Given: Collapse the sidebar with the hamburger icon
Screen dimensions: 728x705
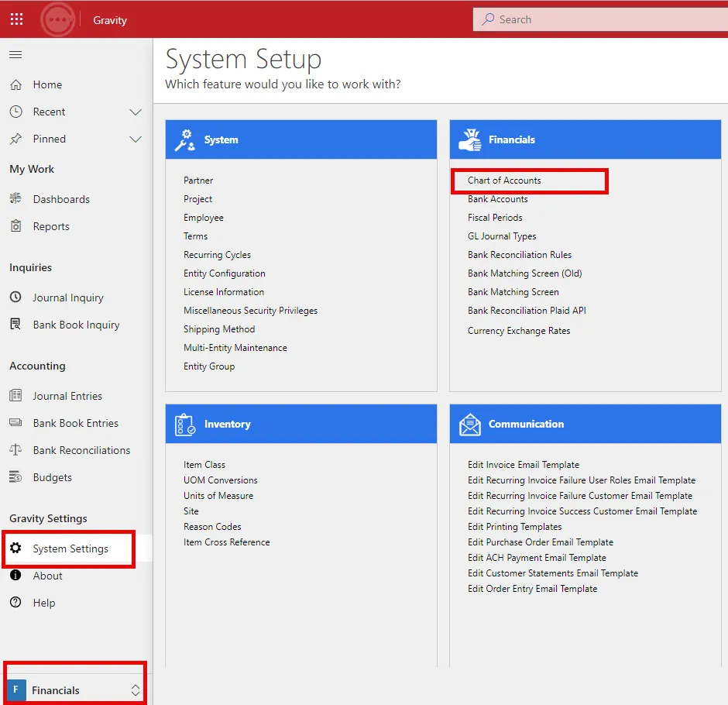Looking at the screenshot, I should point(15,55).
